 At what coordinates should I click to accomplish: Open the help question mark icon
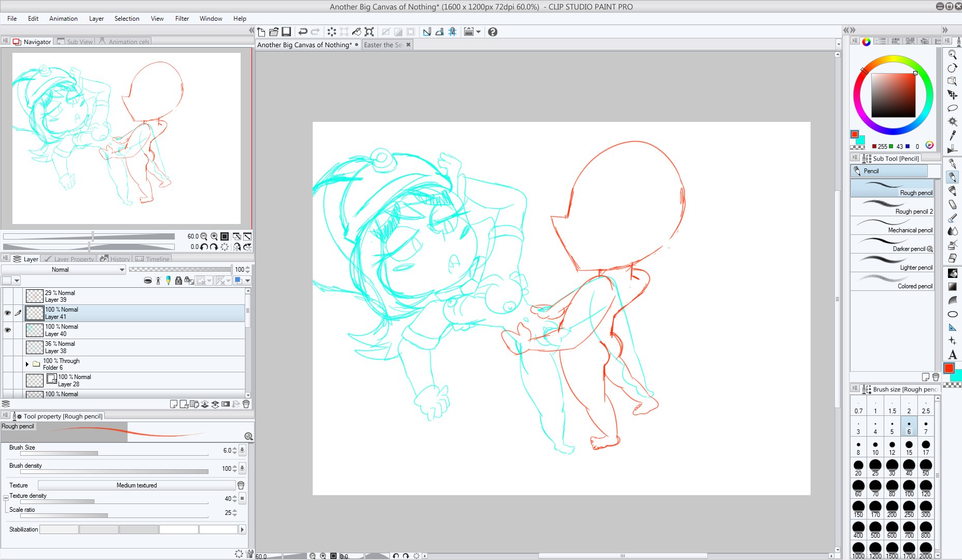point(493,32)
